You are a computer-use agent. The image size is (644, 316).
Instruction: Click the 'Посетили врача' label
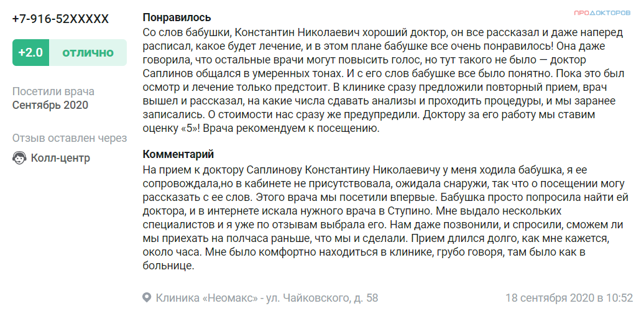tap(53, 91)
